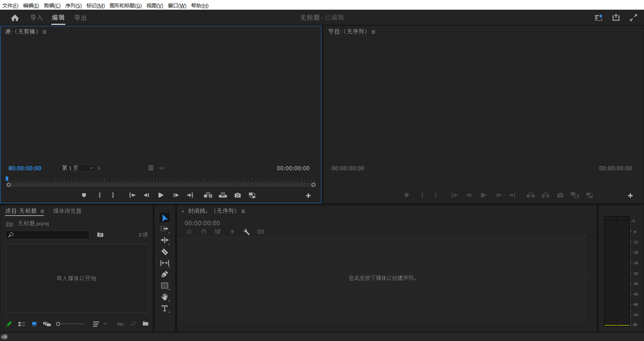Switch to the 导出 workspace tab
Screen dimensions: 644x341
tap(80, 18)
